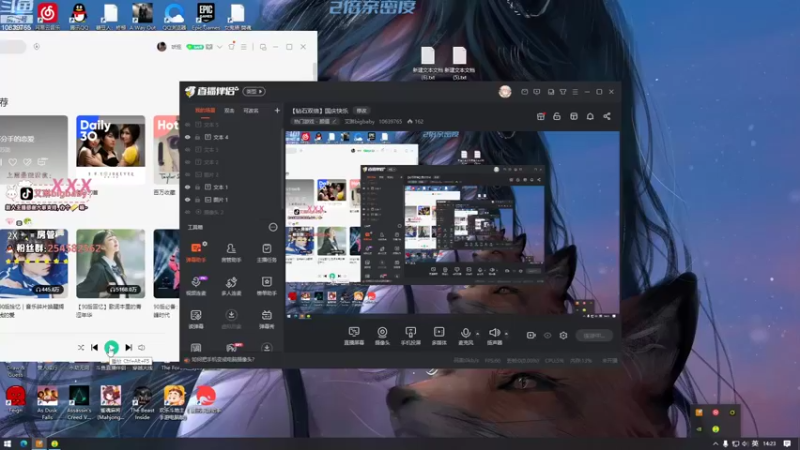
Task: Open the 多人连麦 tool icon
Action: point(231,286)
